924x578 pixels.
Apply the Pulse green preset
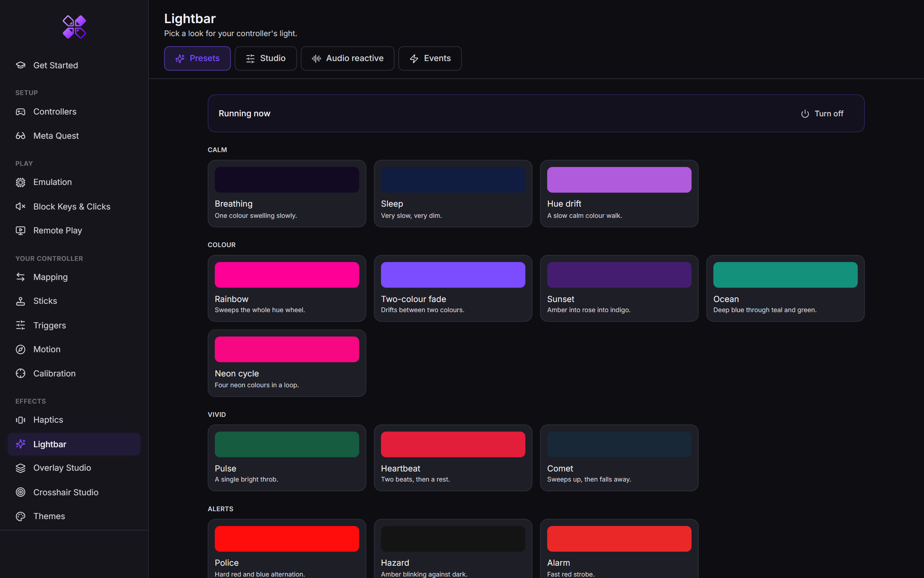(x=287, y=458)
